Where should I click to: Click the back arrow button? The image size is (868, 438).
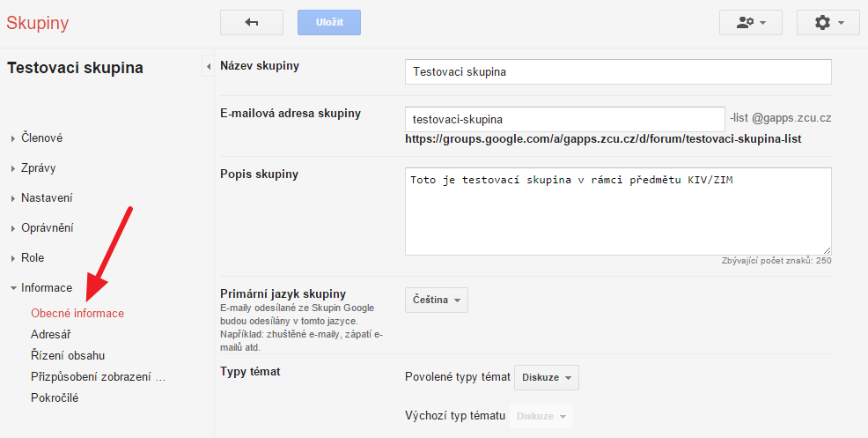pos(251,23)
